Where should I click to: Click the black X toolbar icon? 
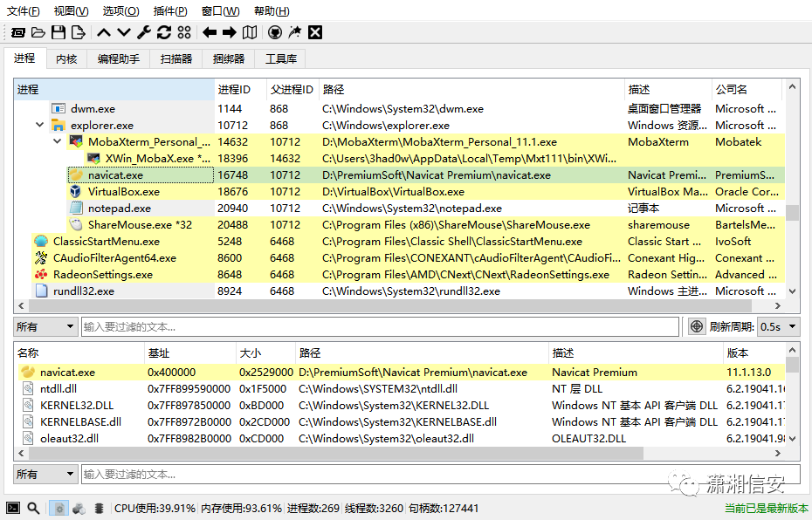(315, 32)
